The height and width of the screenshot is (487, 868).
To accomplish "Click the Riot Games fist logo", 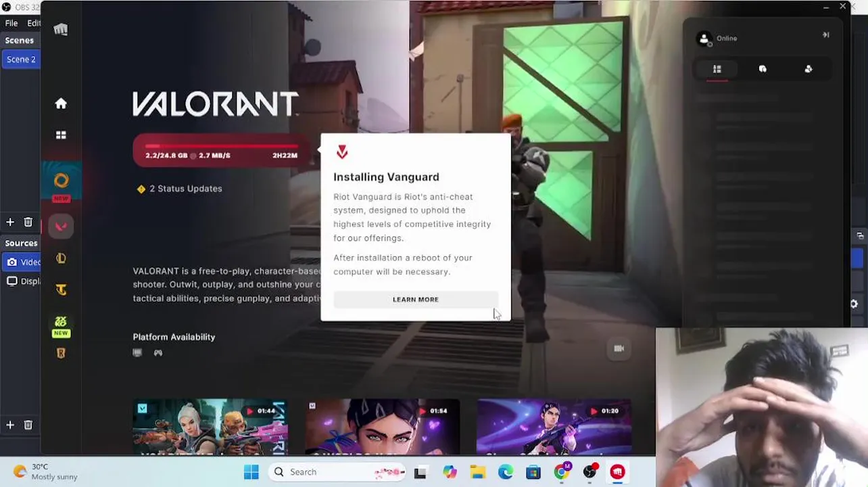I will [61, 29].
